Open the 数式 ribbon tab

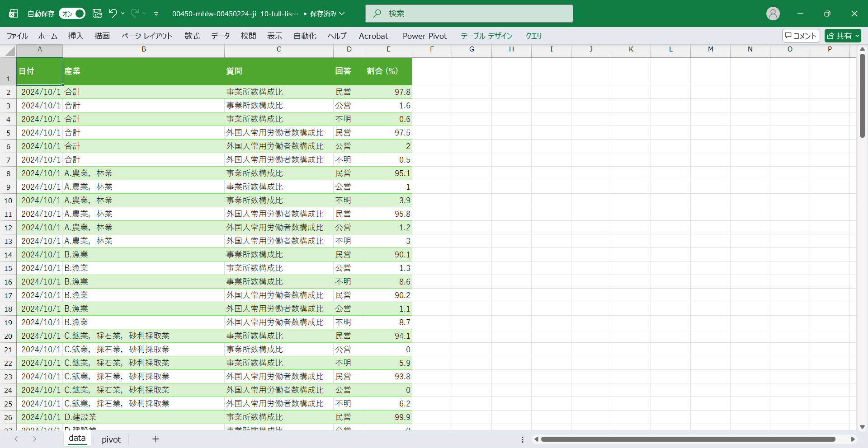[192, 36]
